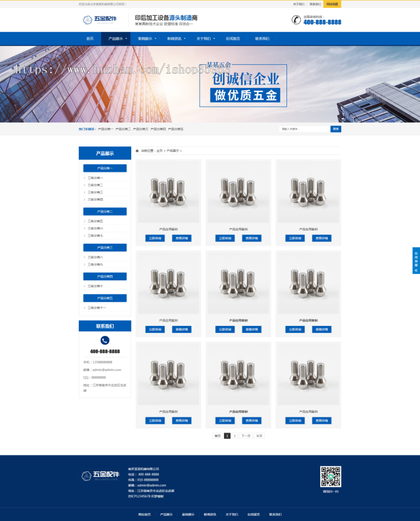Viewport: 420px width, 521px height.
Task: Expand the 产品展示 nav dropdown arrow
Action: pos(126,39)
